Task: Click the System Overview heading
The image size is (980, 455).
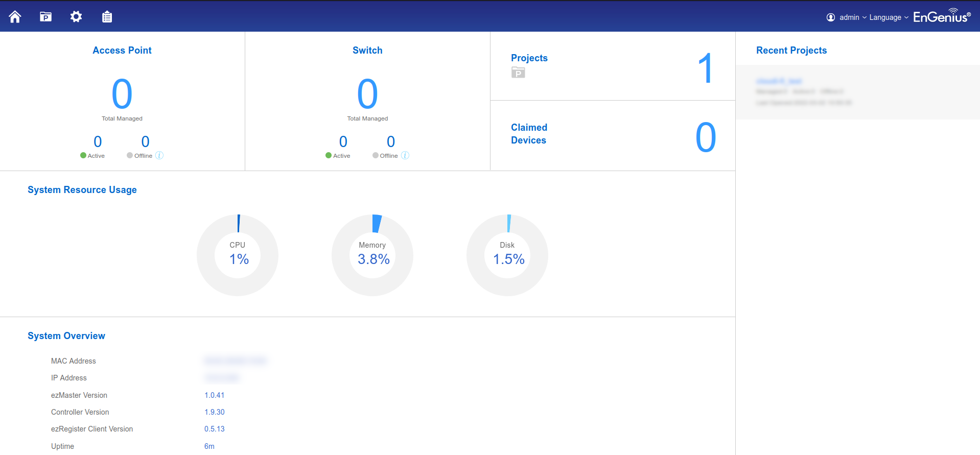Action: tap(66, 336)
